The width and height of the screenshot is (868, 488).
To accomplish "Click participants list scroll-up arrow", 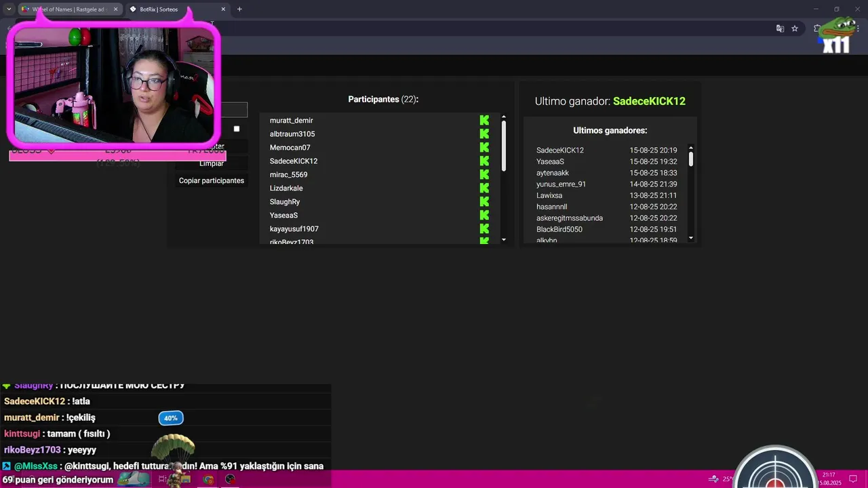I will (504, 117).
